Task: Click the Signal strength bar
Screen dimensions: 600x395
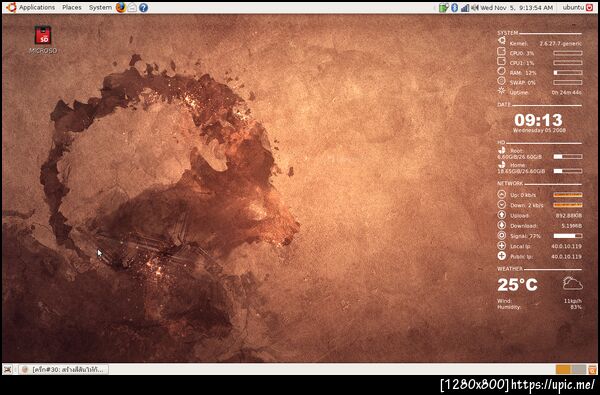Action: 568,236
